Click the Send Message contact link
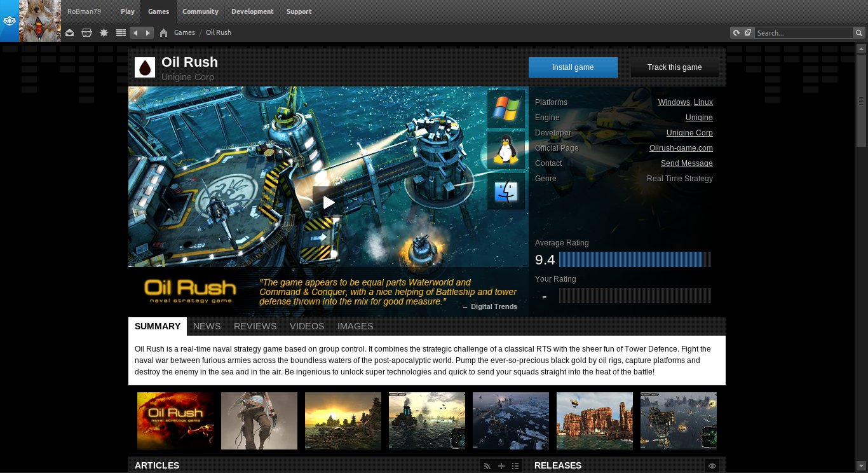868x473 pixels. [x=687, y=163]
